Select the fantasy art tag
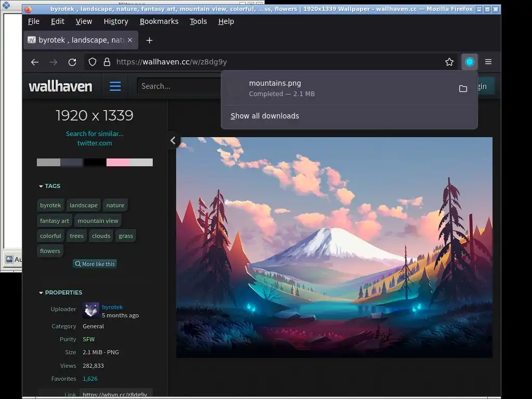Viewport: 532px width, 399px height. pos(54,221)
